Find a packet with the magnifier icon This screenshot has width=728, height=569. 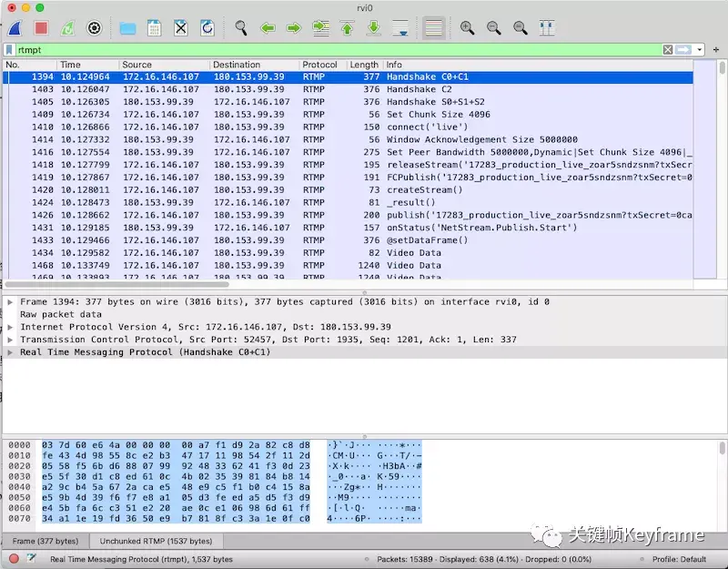241,28
